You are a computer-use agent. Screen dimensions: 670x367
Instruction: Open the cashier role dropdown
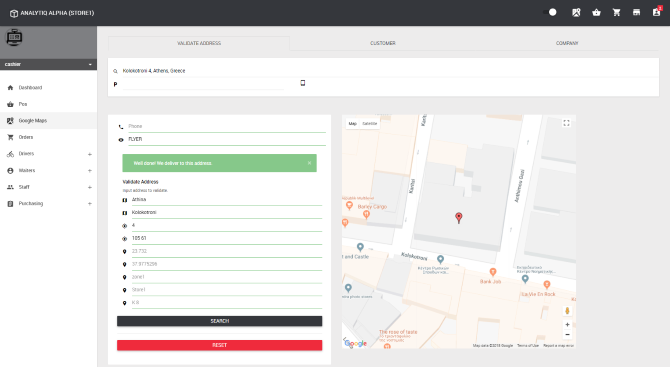click(x=48, y=64)
